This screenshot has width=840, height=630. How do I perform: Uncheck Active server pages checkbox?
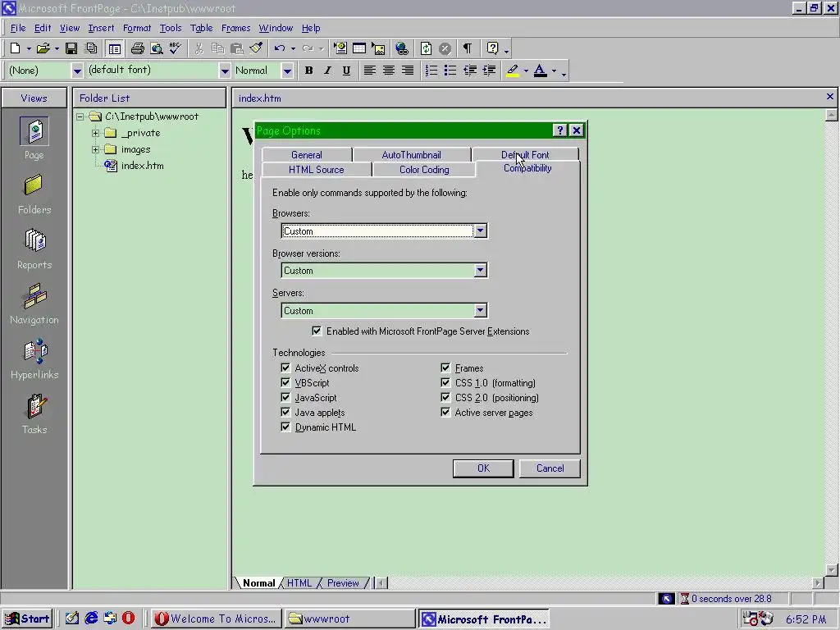pyautogui.click(x=445, y=412)
